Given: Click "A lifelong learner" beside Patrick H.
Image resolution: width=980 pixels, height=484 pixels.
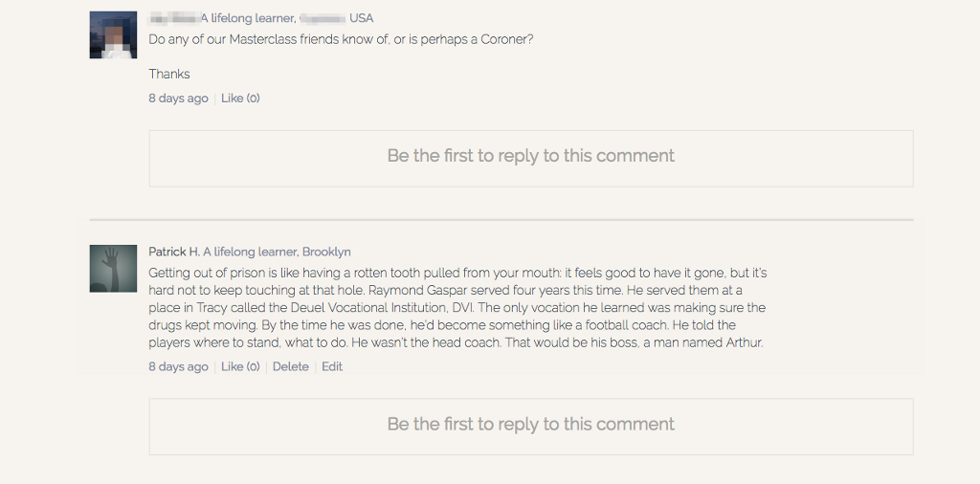Looking at the screenshot, I should pyautogui.click(x=250, y=252).
